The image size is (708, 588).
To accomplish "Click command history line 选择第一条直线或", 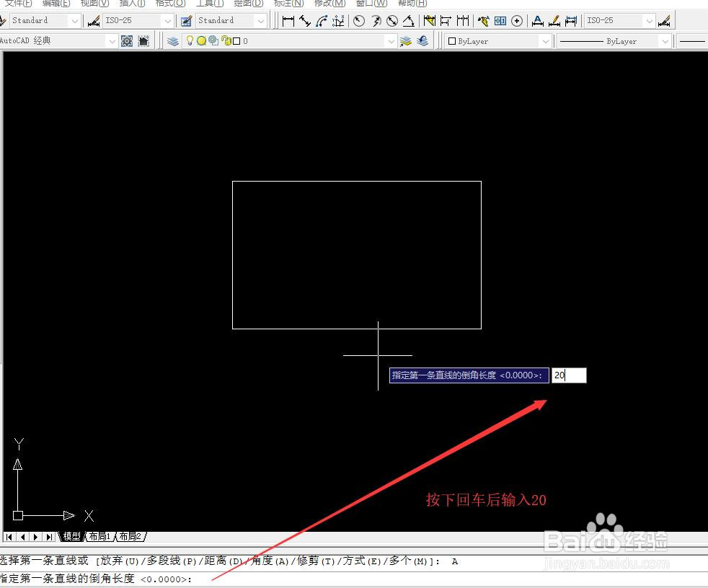I will point(44,561).
